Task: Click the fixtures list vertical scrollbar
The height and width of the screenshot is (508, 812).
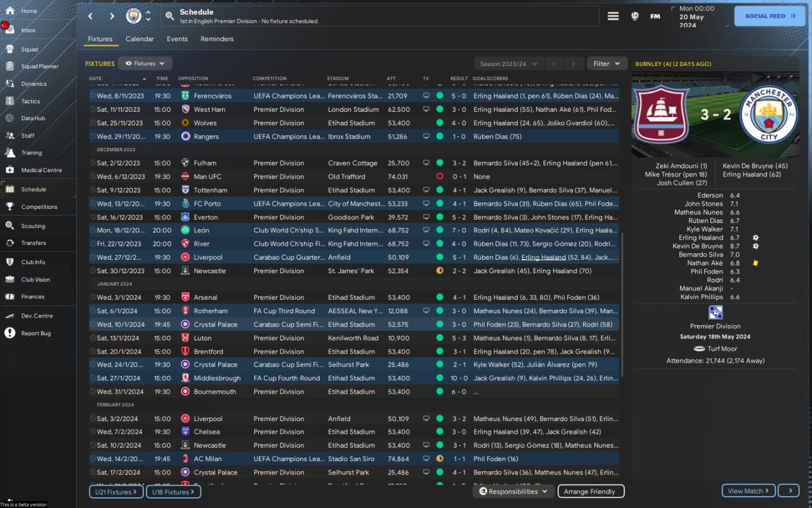Action: pyautogui.click(x=622, y=305)
